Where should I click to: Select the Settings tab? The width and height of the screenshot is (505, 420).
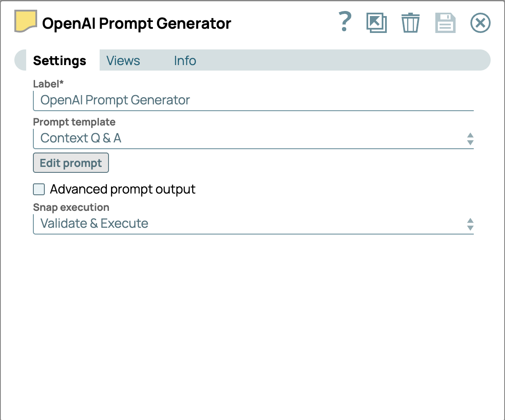click(60, 61)
